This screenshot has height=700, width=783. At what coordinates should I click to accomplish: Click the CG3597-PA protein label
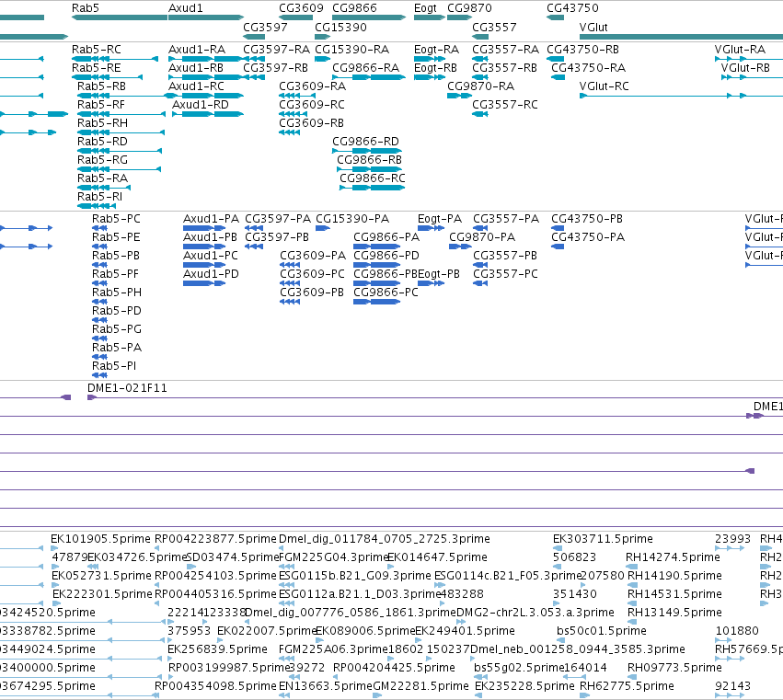tap(278, 219)
